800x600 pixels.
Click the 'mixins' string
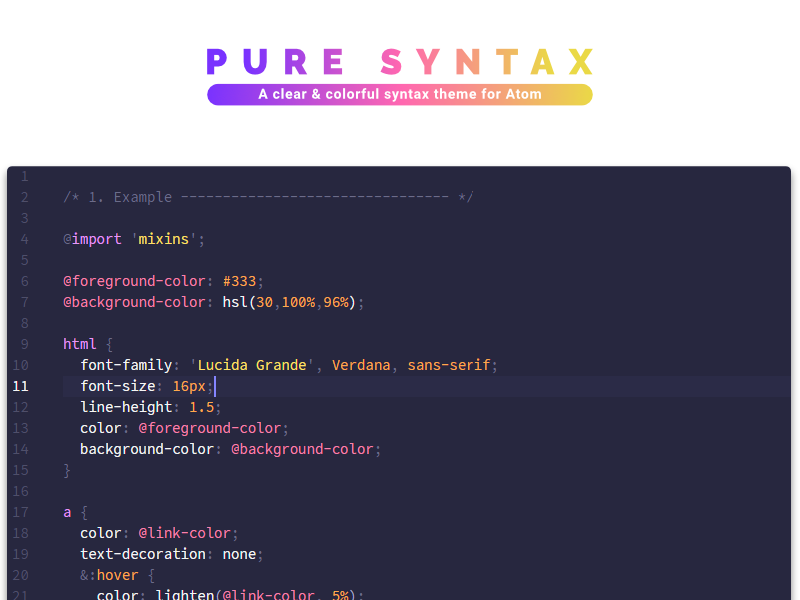click(163, 239)
